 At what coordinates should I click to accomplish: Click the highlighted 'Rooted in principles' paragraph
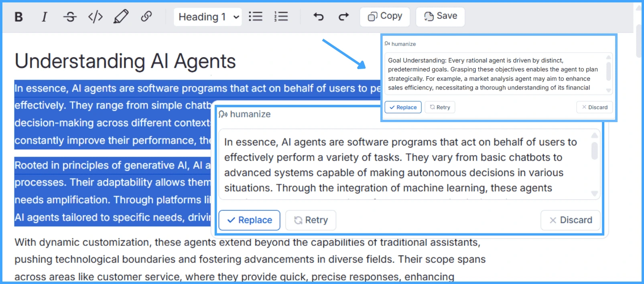click(x=112, y=191)
